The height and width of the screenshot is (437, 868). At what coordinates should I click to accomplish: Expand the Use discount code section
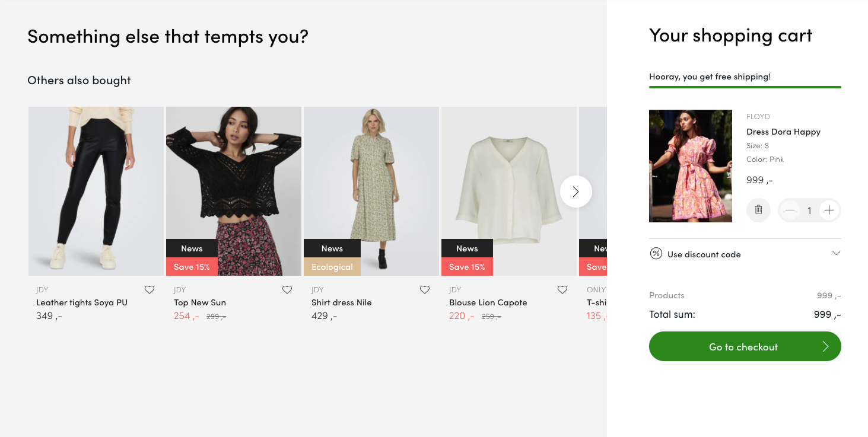(745, 254)
